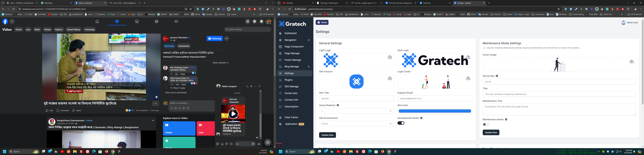Click Cover Image upload cloud icon
Viewport: 644px width, 155px height.
[631, 61]
